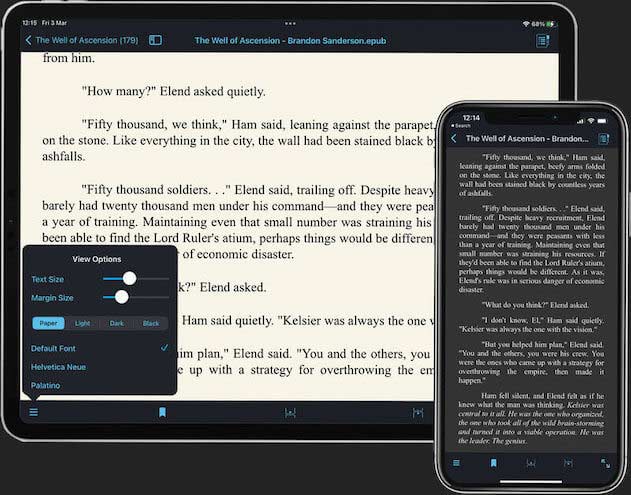Tap the three-dot multitasking indicator on iPad
The width and height of the screenshot is (631, 495).
click(290, 23)
